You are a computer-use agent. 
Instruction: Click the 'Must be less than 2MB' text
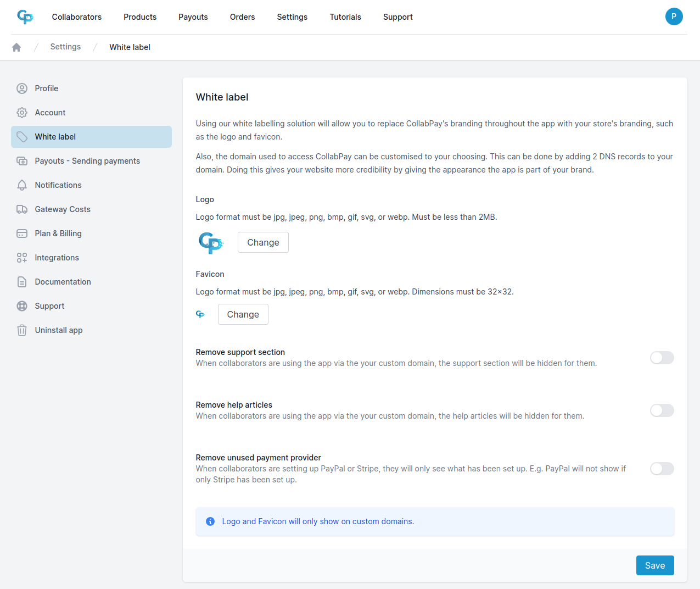[455, 217]
